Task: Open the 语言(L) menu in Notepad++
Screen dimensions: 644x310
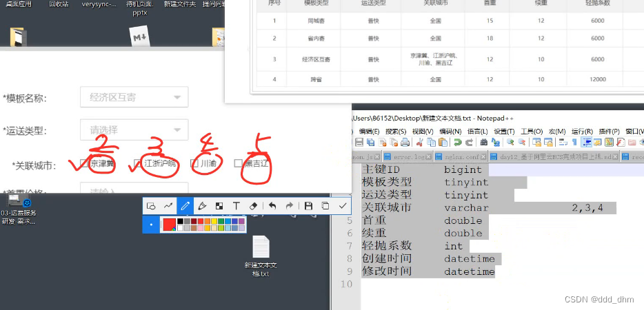Action: point(478,132)
